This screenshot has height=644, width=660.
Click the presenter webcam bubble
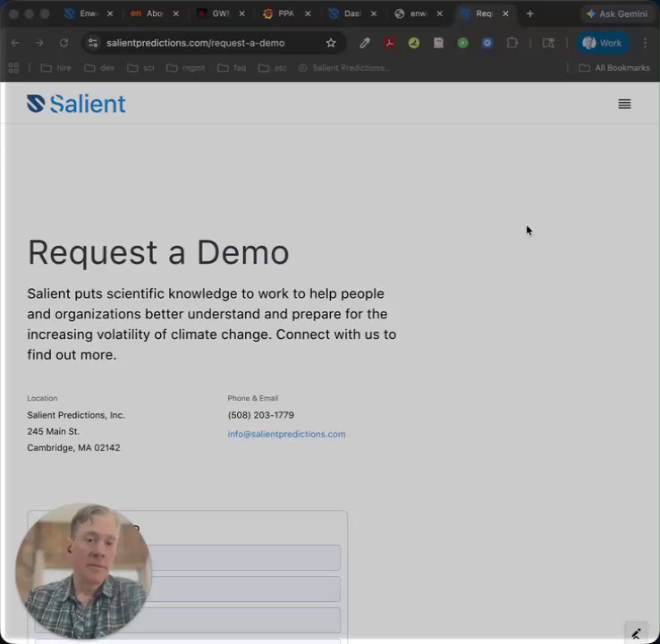(x=83, y=572)
